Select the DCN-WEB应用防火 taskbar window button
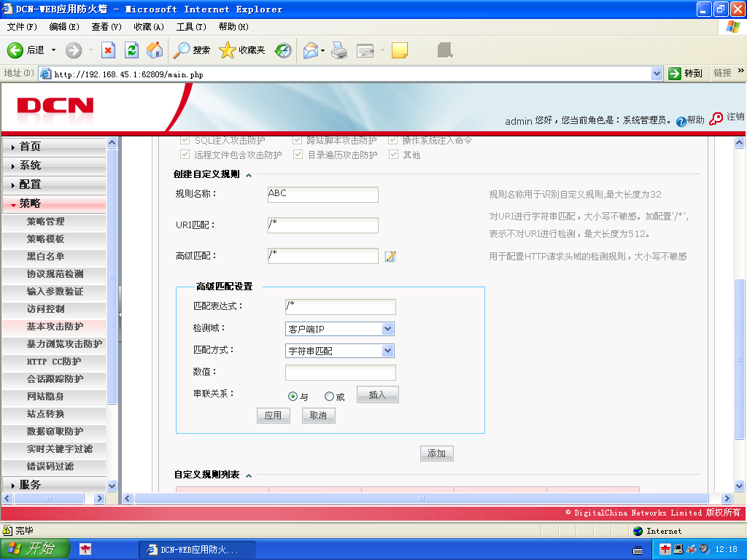Viewport: 747px width, 560px height. pyautogui.click(x=197, y=549)
